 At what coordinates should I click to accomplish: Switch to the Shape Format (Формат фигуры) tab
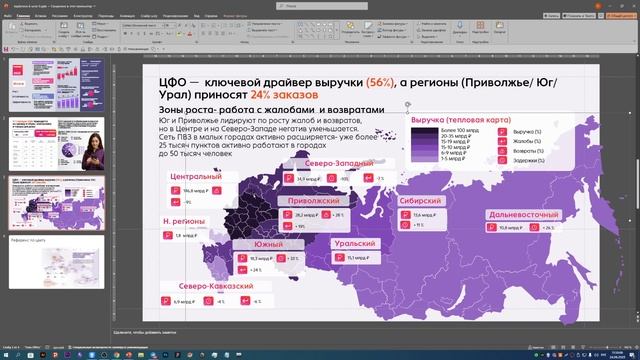click(235, 16)
